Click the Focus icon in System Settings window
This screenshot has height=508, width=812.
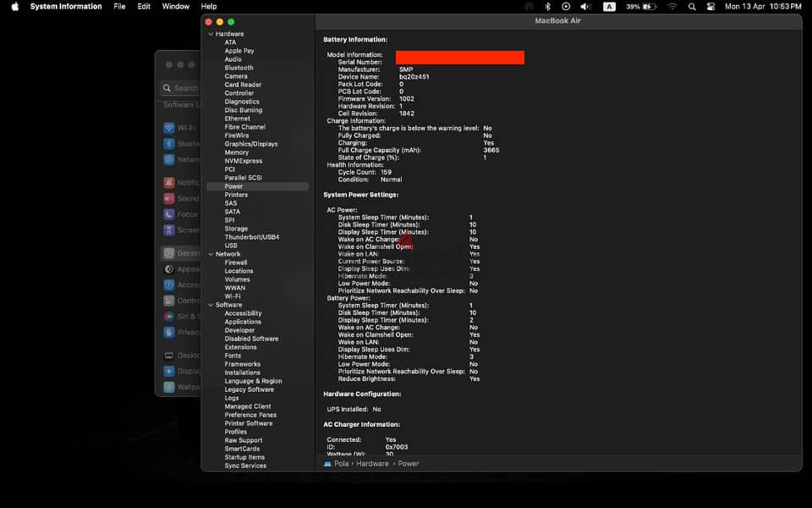click(x=169, y=214)
